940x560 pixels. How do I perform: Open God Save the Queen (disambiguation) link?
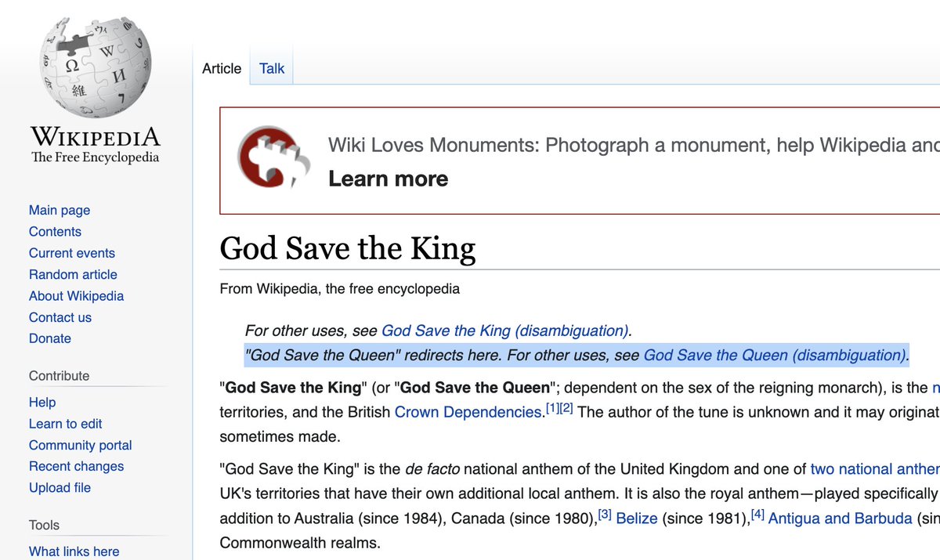coord(775,355)
